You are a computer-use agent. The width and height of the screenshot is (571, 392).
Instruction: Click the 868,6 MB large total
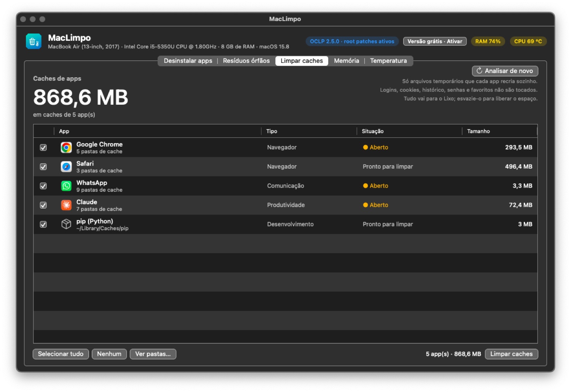pos(81,97)
